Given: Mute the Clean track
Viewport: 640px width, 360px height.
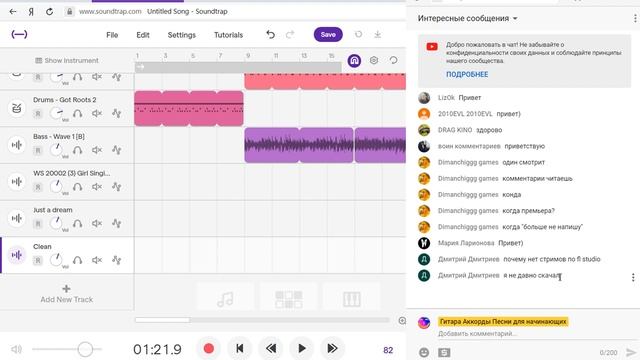Looking at the screenshot, I should pyautogui.click(x=97, y=260).
